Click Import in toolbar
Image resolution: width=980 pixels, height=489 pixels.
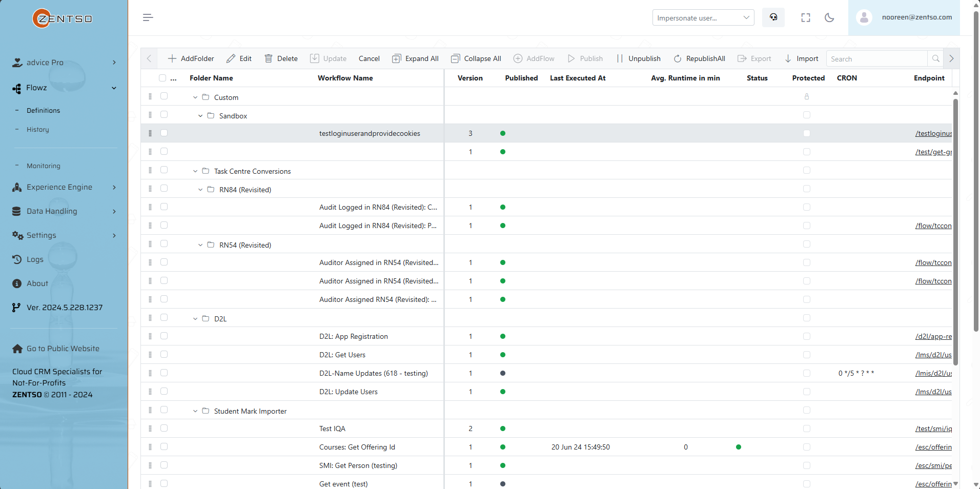click(x=802, y=58)
